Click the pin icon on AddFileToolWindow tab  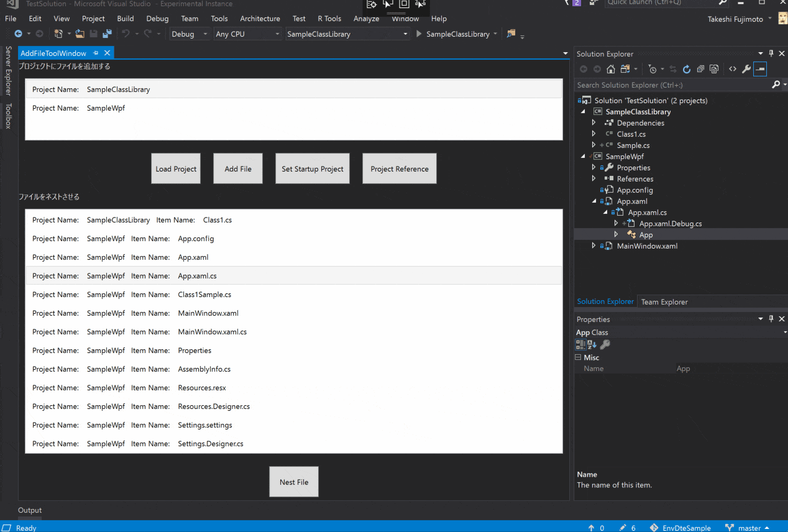[x=96, y=53]
